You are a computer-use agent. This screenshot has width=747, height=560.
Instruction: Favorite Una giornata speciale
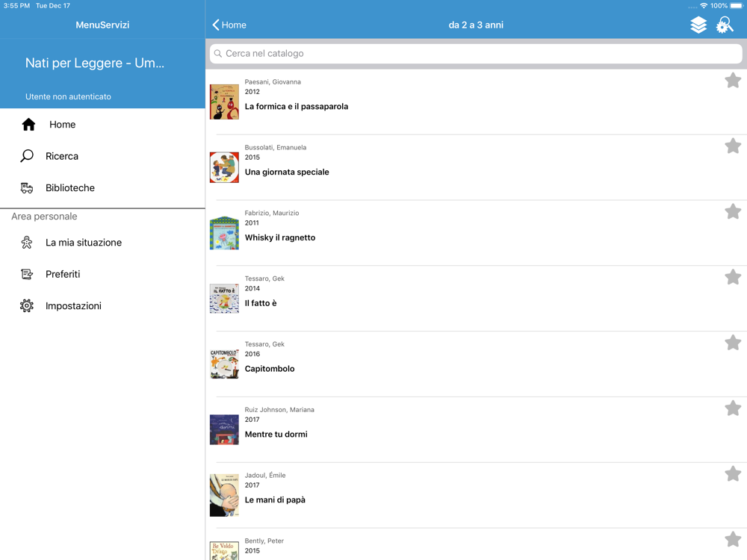pyautogui.click(x=733, y=146)
